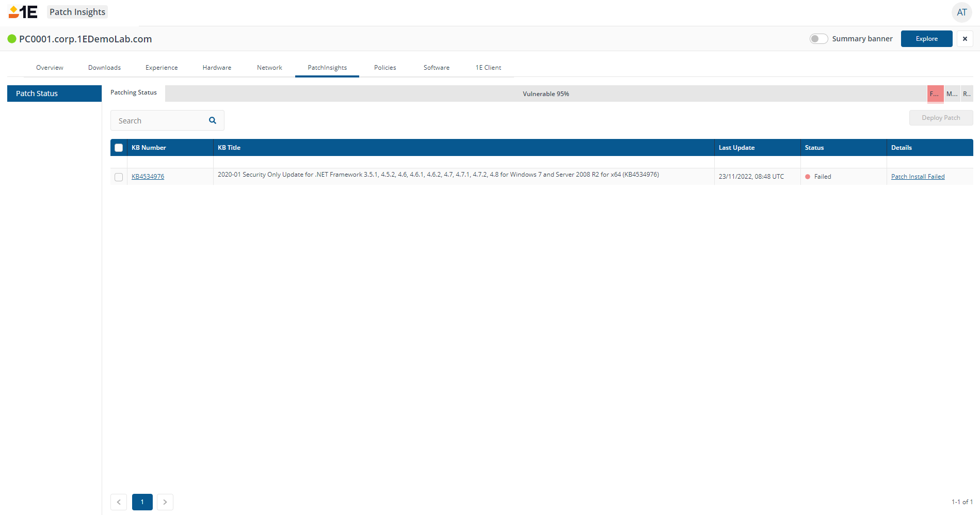Switch to the Experience tab
Image resolution: width=980 pixels, height=515 pixels.
point(162,68)
